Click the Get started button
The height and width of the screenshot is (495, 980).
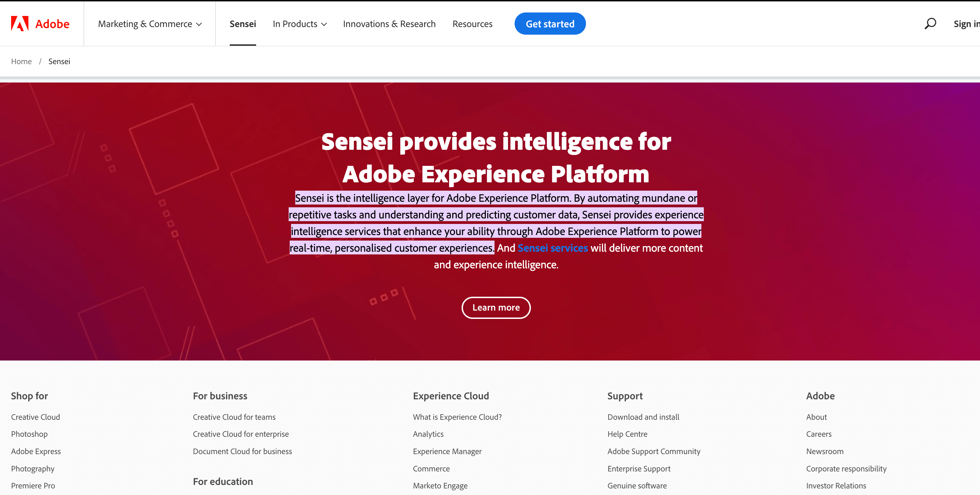[x=550, y=23]
